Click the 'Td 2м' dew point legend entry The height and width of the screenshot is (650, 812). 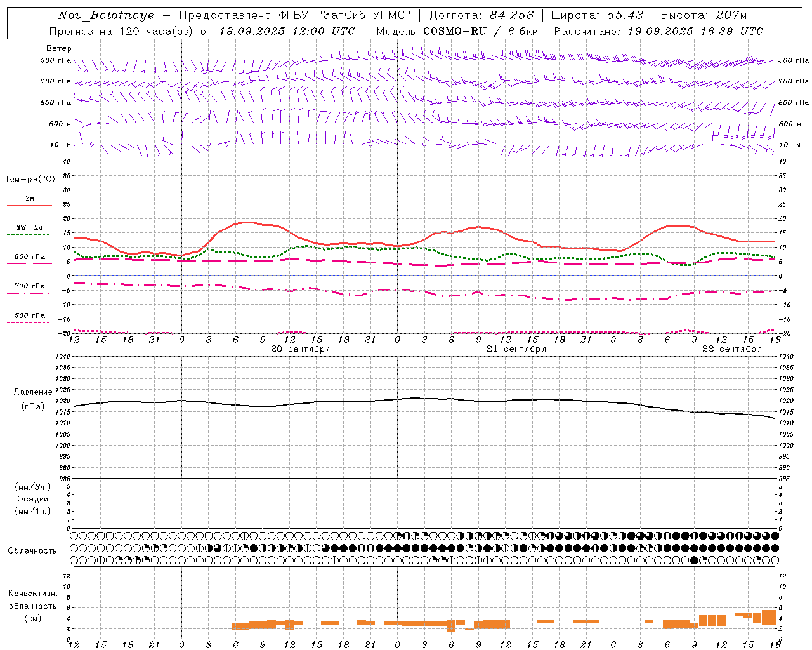click(29, 227)
